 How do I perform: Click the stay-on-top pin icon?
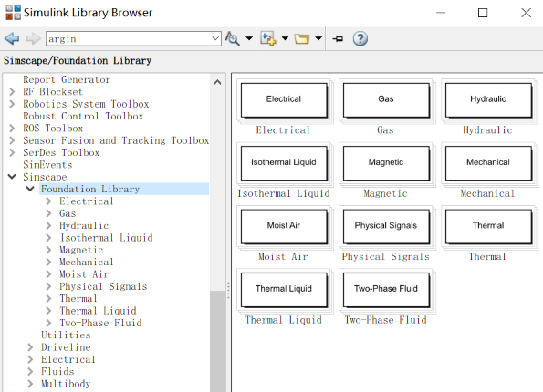coord(338,38)
